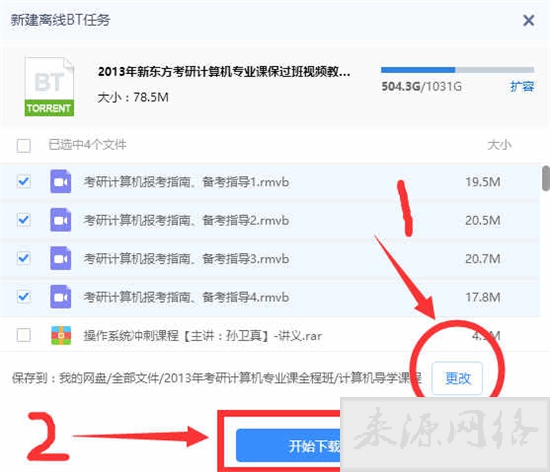The height and width of the screenshot is (472, 550).
Task: Click the file list scrollbar thumb
Action: tap(546, 178)
